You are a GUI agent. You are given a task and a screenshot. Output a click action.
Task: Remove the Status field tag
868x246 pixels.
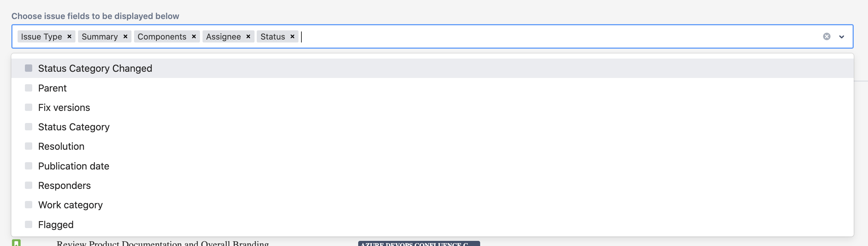coord(292,37)
